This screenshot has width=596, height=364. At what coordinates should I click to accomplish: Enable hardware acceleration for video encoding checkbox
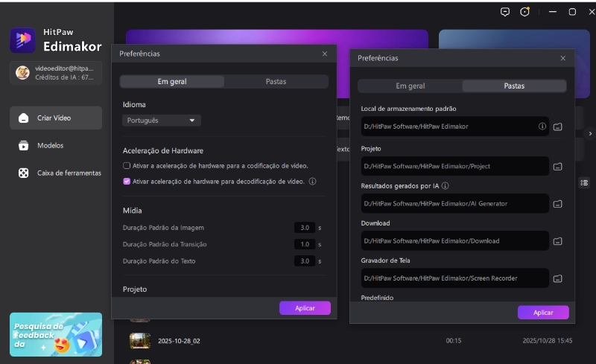click(127, 165)
